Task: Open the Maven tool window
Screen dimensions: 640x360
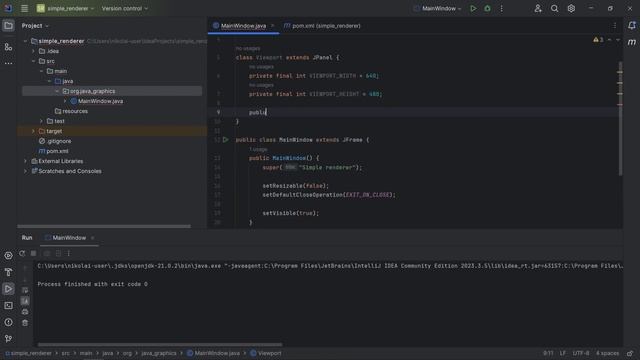Action: tap(631, 42)
